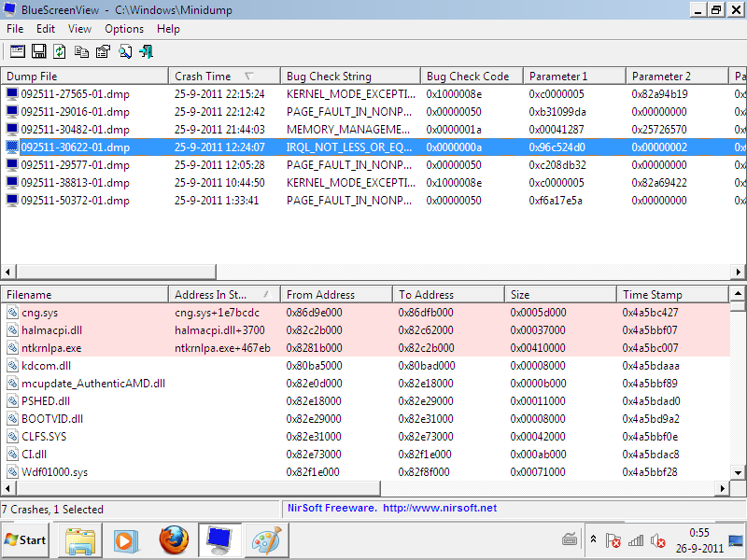Show hidden tray icons arrow
This screenshot has width=747, height=560.
pyautogui.click(x=593, y=539)
